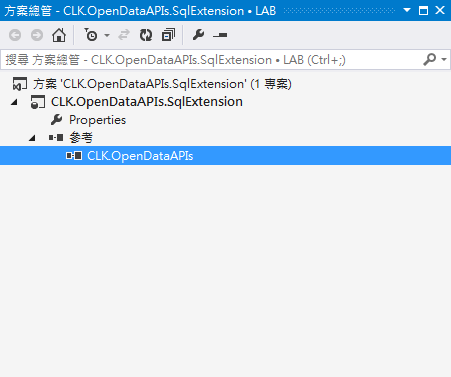Go to Home view in Solution Explorer
Image resolution: width=451 pixels, height=377 pixels.
[x=59, y=35]
